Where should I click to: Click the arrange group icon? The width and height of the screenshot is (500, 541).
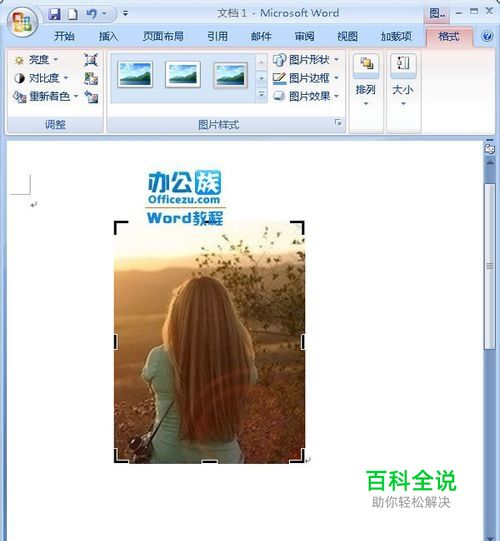[x=366, y=64]
